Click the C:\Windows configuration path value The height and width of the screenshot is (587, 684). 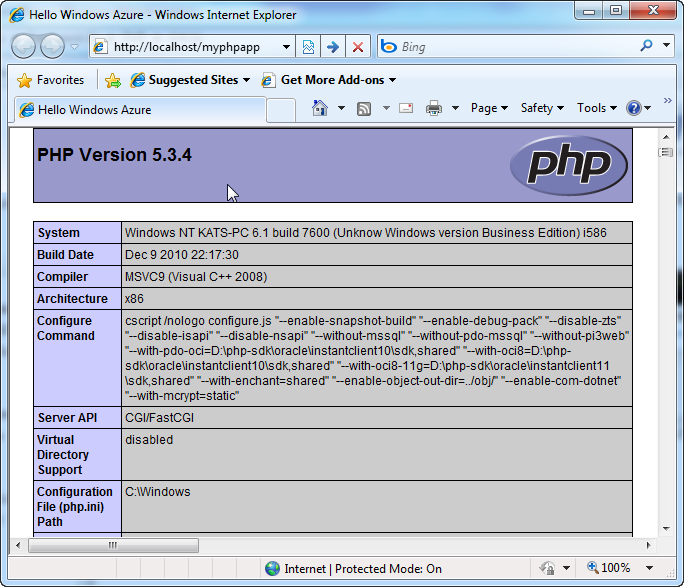tap(157, 492)
